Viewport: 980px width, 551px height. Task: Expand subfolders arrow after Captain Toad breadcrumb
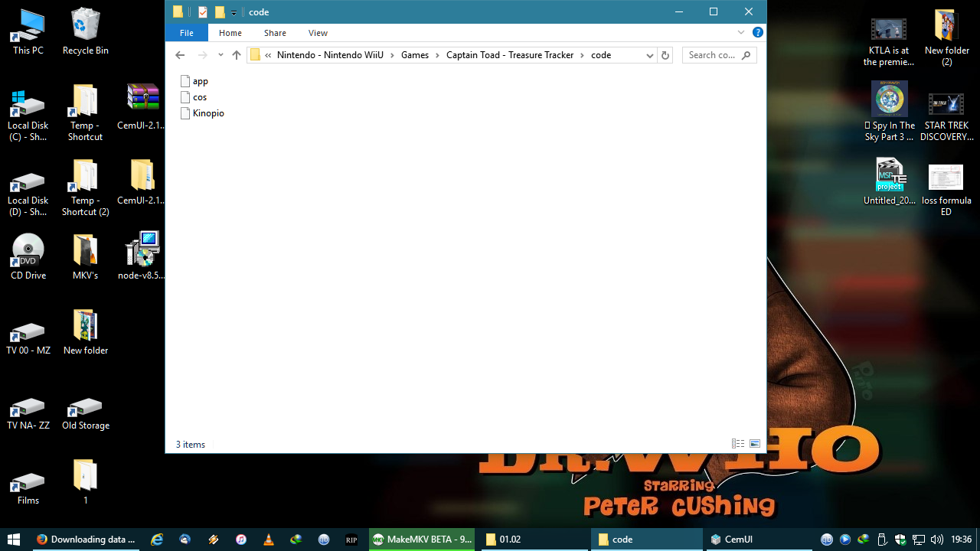pyautogui.click(x=583, y=55)
